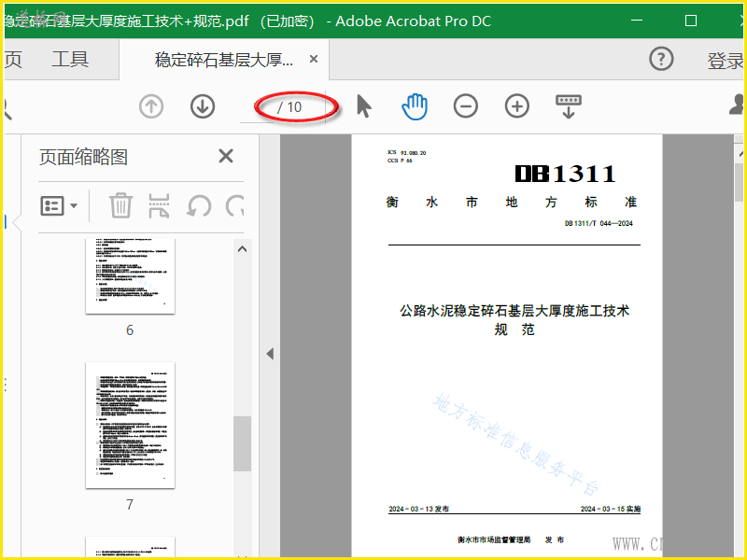Rotate page clockwise
The image size is (747, 560).
pos(235,206)
